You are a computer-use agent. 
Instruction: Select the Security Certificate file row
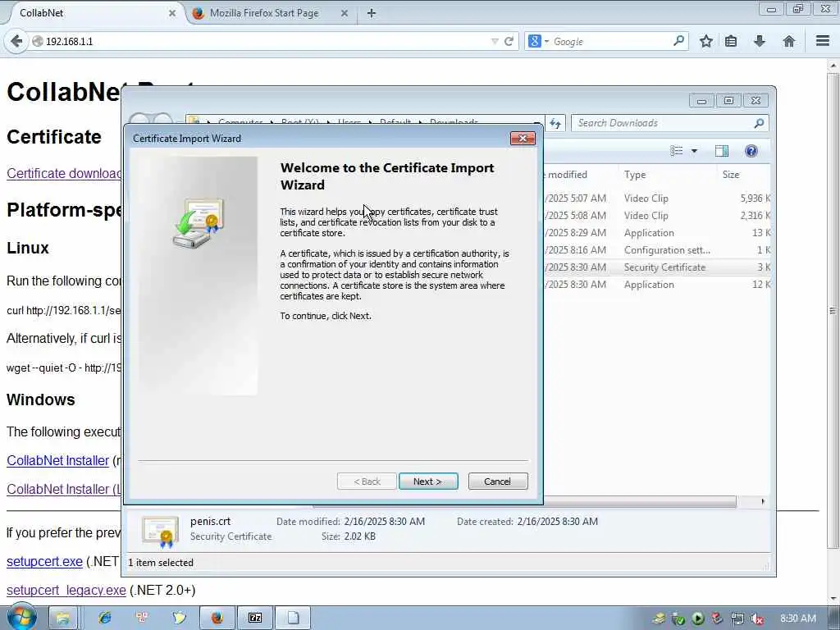pyautogui.click(x=657, y=267)
